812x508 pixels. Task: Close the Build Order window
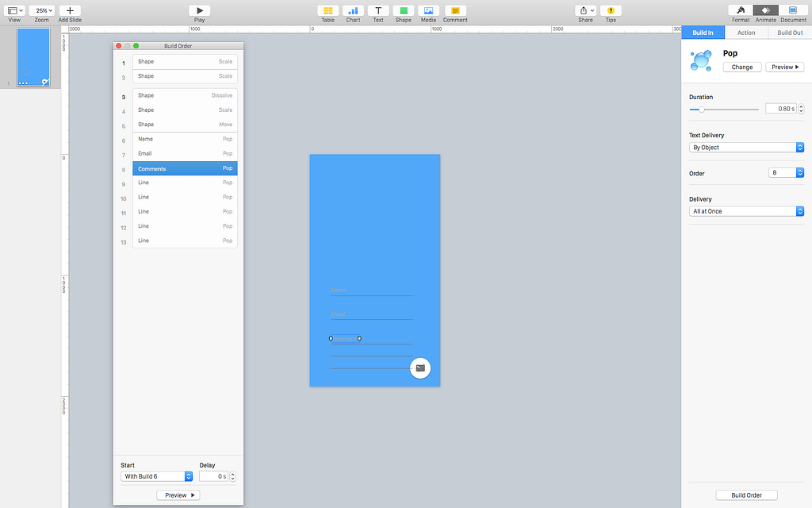[119, 45]
